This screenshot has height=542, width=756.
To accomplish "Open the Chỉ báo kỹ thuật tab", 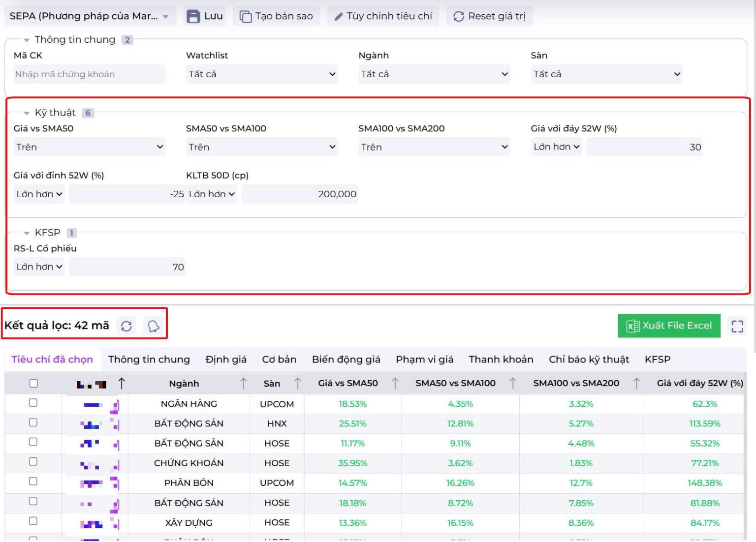I will coord(589,360).
